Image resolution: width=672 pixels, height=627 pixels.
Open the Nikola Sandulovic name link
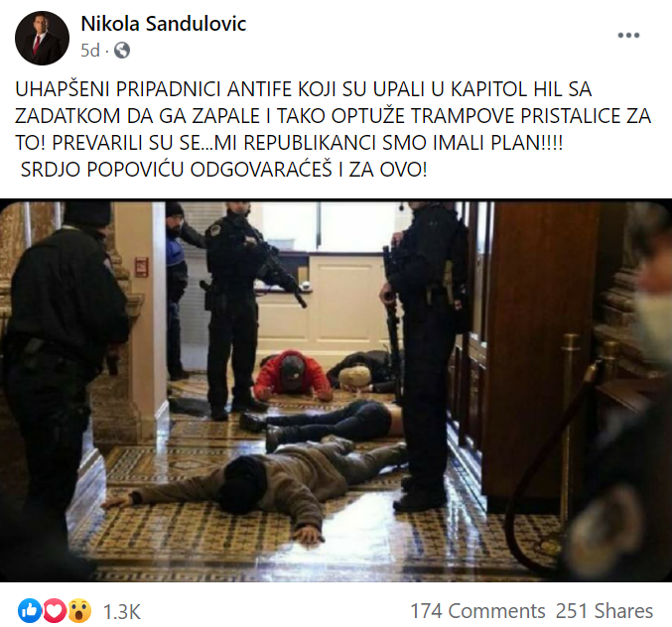click(x=164, y=24)
